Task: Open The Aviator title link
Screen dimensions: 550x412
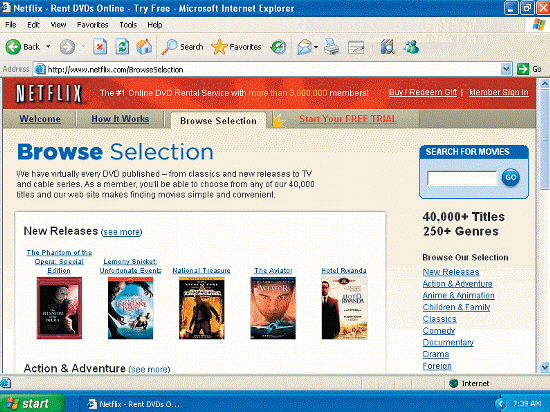Action: click(x=273, y=271)
